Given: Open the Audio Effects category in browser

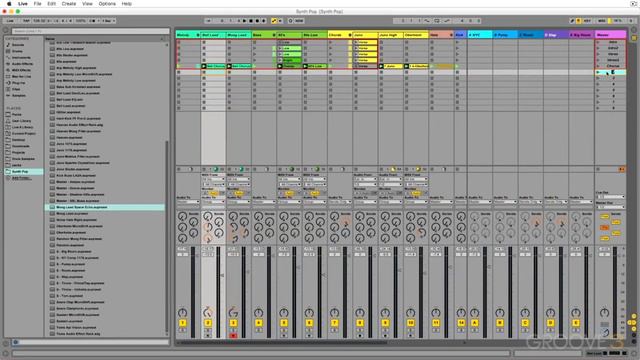Looking at the screenshot, I should (22, 64).
